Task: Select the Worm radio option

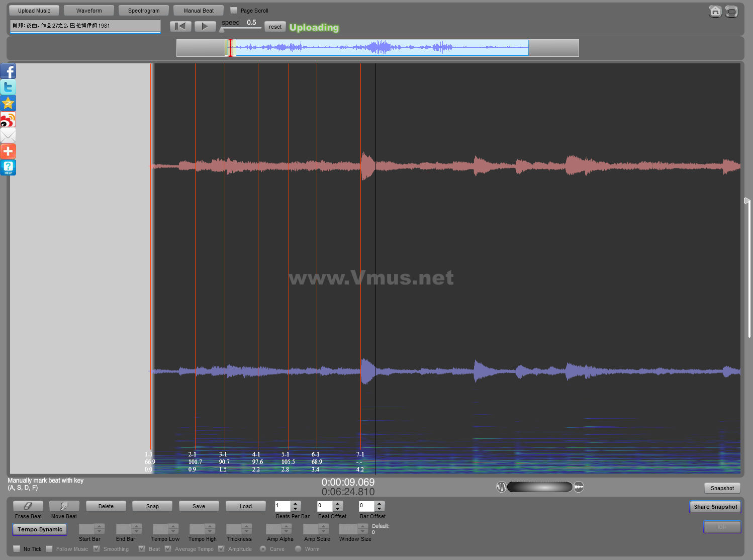Action: click(x=298, y=549)
